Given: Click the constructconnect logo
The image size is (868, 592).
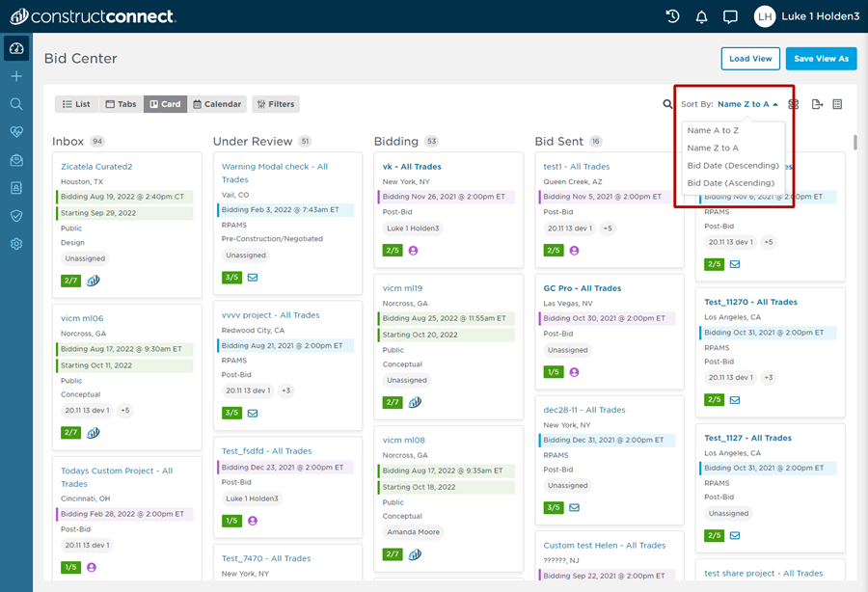Looking at the screenshot, I should (94, 16).
